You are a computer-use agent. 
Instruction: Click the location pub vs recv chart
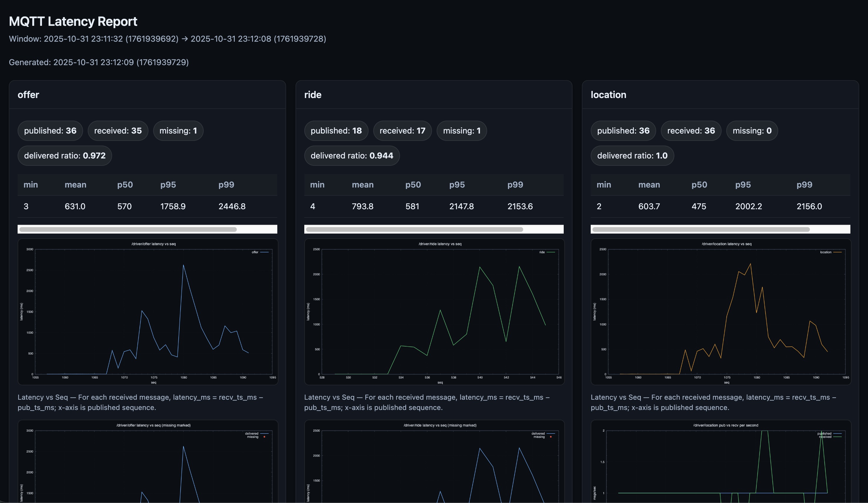coord(721,462)
